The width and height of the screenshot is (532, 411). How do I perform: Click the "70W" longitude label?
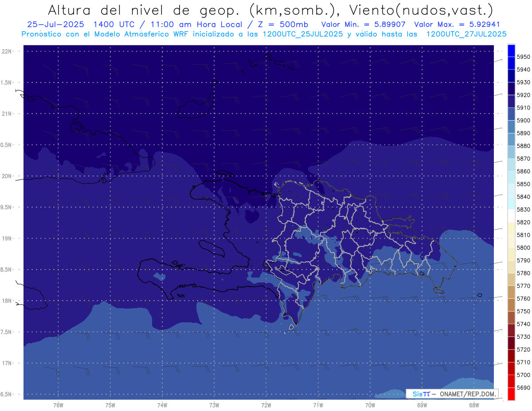(x=370, y=405)
